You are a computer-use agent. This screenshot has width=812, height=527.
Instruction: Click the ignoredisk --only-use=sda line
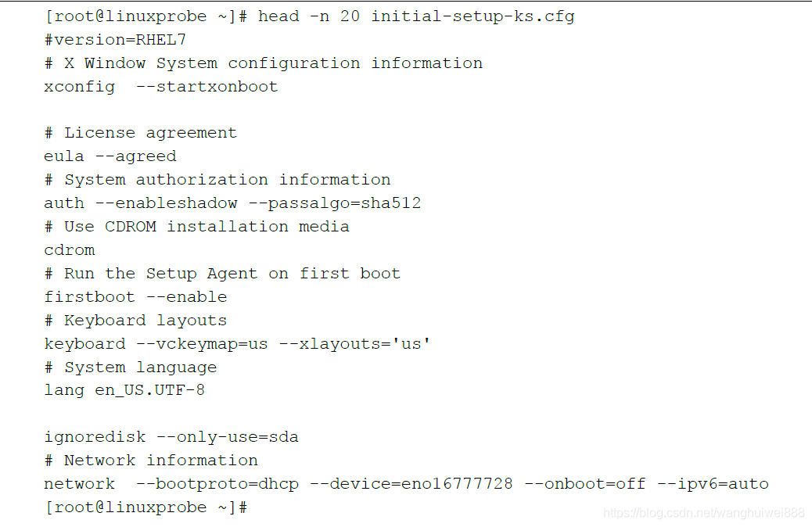(x=171, y=437)
